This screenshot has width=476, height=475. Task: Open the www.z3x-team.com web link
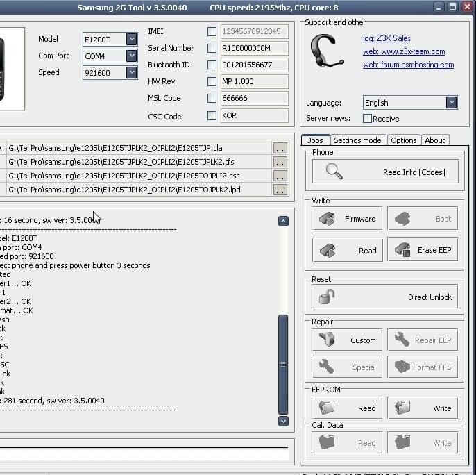(x=404, y=51)
